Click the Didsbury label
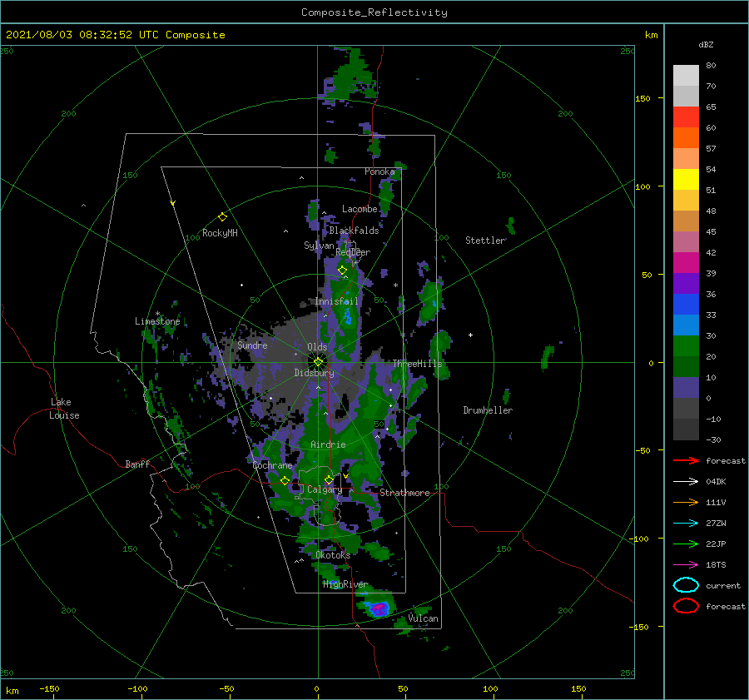This screenshot has width=749, height=700. [315, 373]
